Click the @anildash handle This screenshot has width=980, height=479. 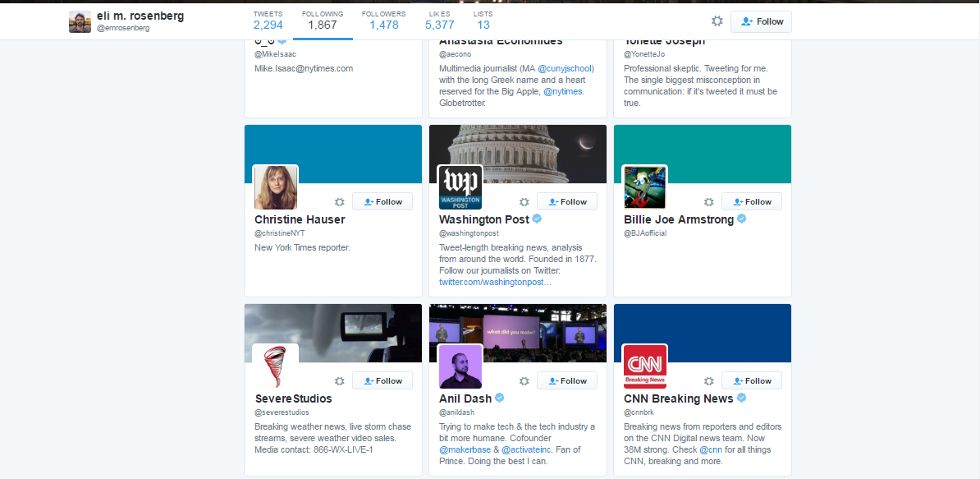(457, 412)
